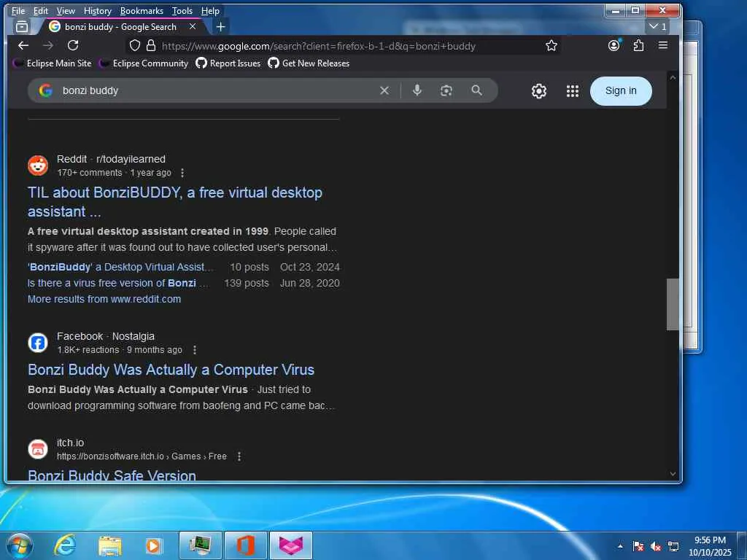Open the Action Center flag icon

click(x=638, y=546)
